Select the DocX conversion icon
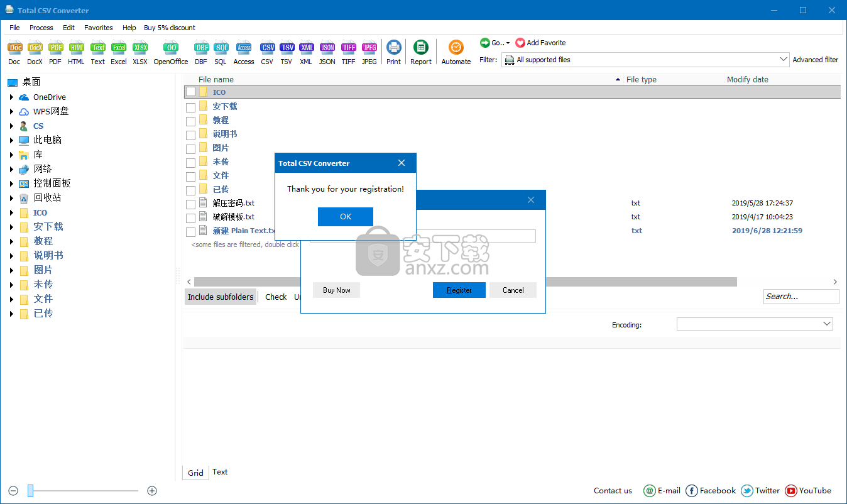This screenshot has width=847, height=504. click(35, 48)
